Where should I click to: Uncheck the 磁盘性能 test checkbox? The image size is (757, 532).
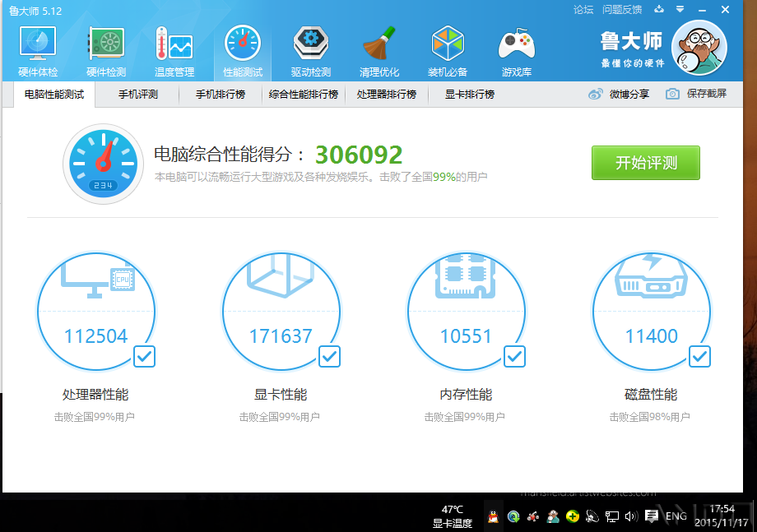(x=699, y=356)
